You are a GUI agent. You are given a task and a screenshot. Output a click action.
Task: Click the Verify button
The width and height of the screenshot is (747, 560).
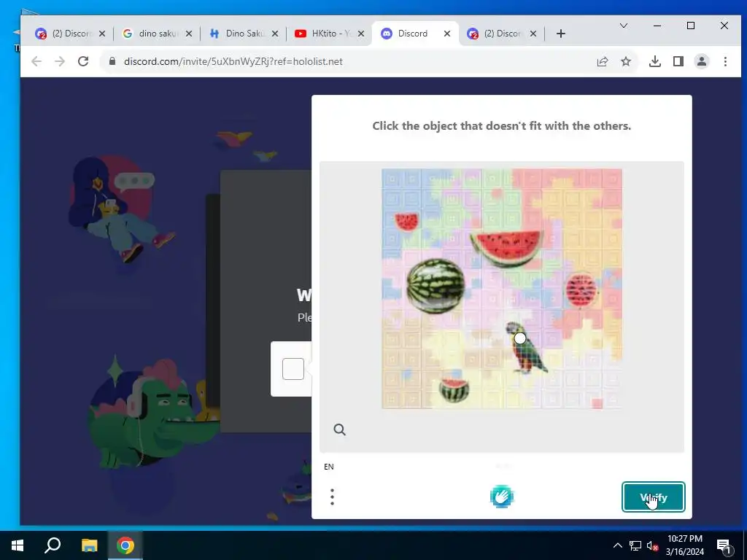tap(653, 497)
